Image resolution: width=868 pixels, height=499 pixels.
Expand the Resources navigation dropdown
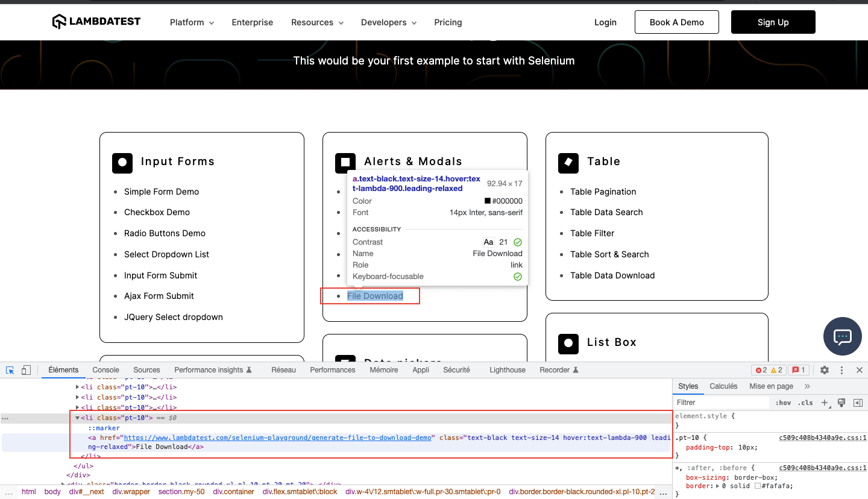[317, 22]
